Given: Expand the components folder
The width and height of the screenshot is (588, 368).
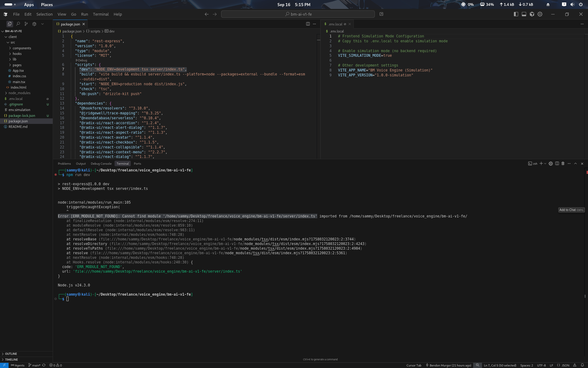Looking at the screenshot, I should pyautogui.click(x=22, y=48).
